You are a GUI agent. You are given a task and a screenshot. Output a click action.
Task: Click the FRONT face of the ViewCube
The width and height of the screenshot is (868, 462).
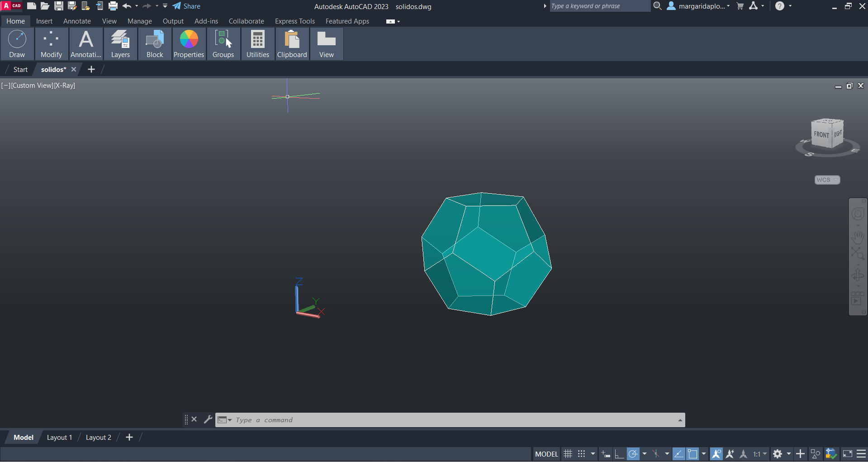click(x=821, y=135)
